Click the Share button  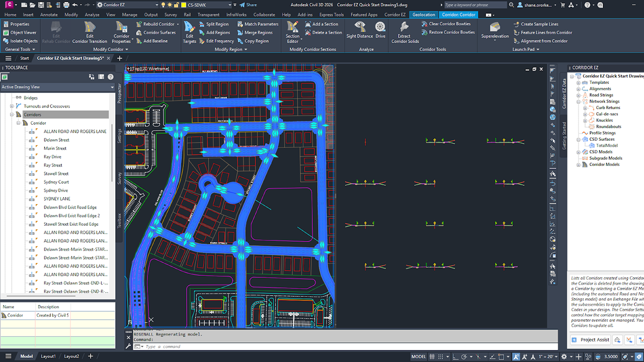pos(247,5)
